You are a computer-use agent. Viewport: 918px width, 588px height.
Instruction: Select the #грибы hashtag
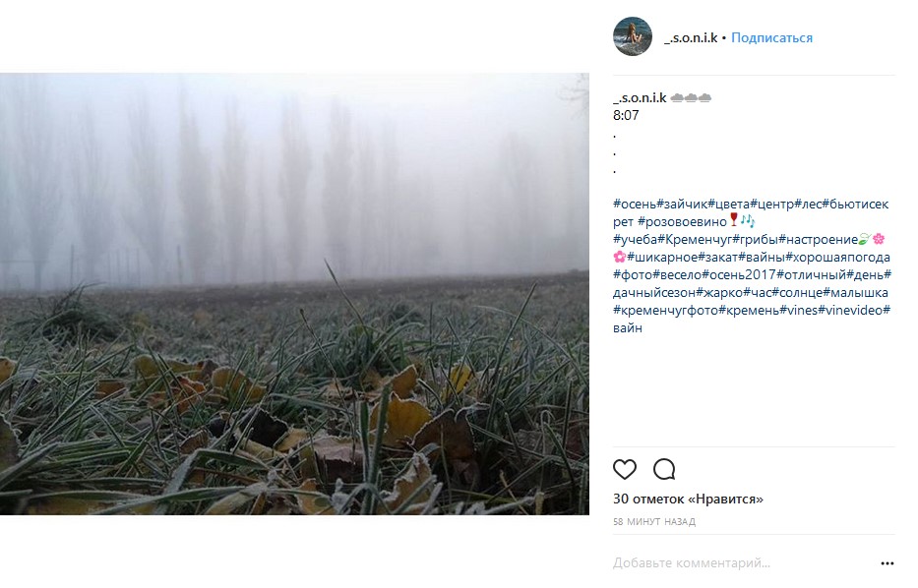pos(755,240)
